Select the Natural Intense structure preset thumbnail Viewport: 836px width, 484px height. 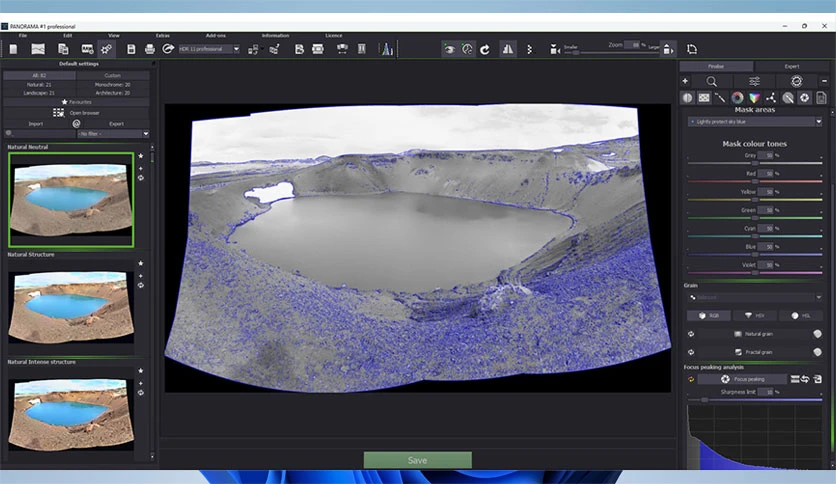pyautogui.click(x=71, y=415)
